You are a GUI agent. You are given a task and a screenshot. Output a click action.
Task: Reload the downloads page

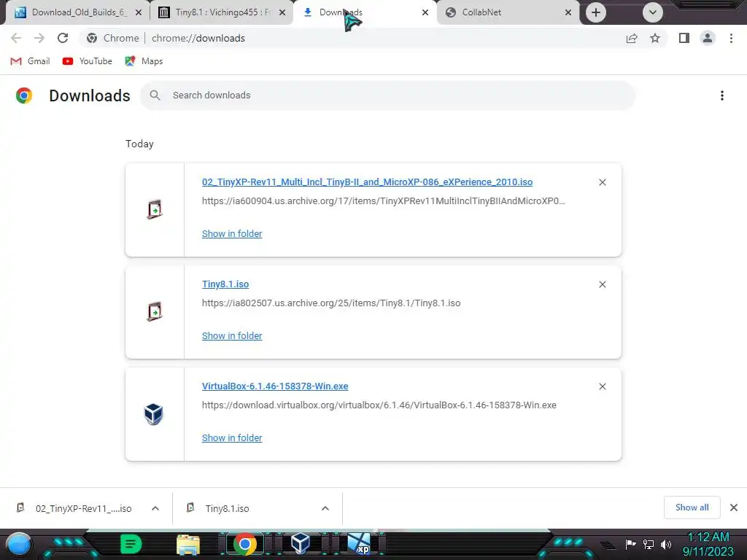coord(63,38)
